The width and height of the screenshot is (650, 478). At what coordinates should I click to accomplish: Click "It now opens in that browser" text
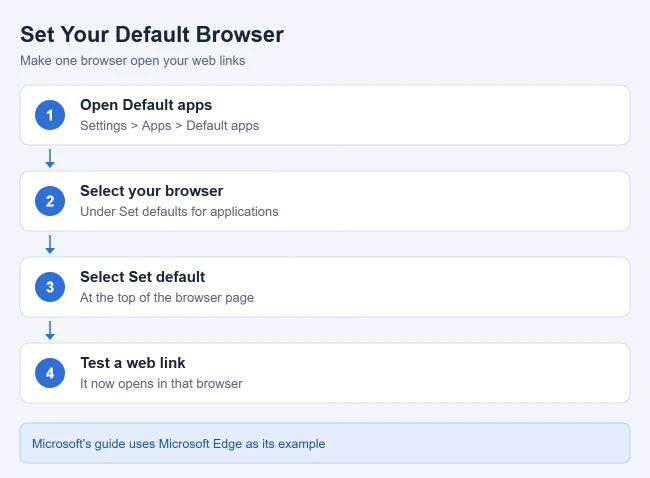click(x=161, y=383)
